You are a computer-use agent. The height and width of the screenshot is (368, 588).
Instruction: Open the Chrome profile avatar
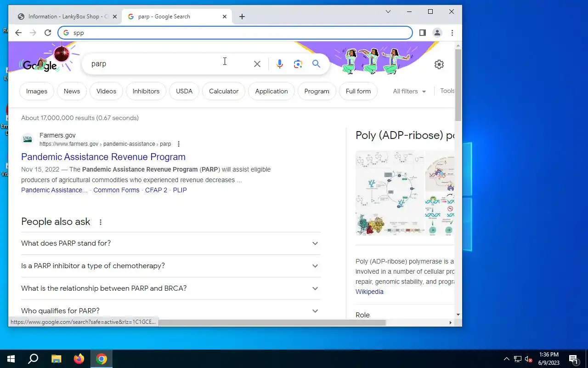tap(437, 33)
